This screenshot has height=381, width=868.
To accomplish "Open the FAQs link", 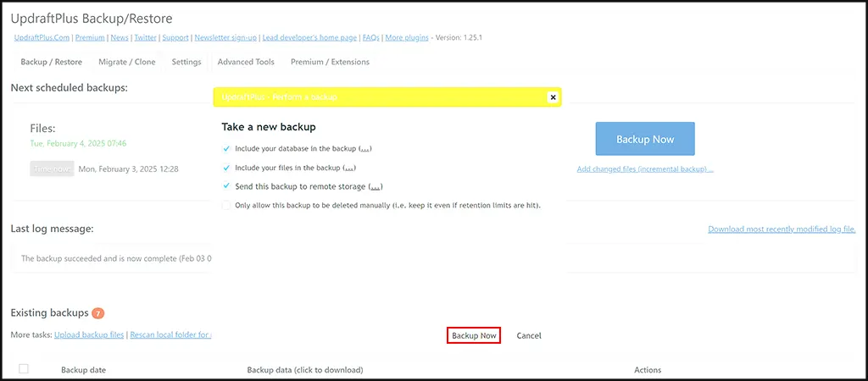I will 371,37.
